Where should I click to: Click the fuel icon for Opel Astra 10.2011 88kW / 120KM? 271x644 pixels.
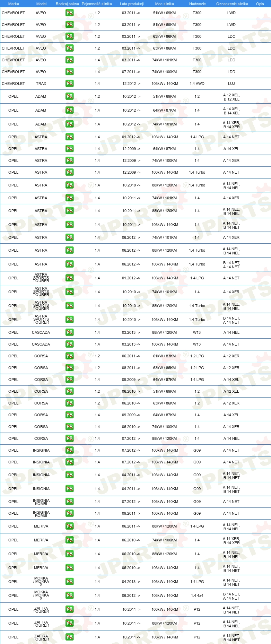tap(70, 211)
